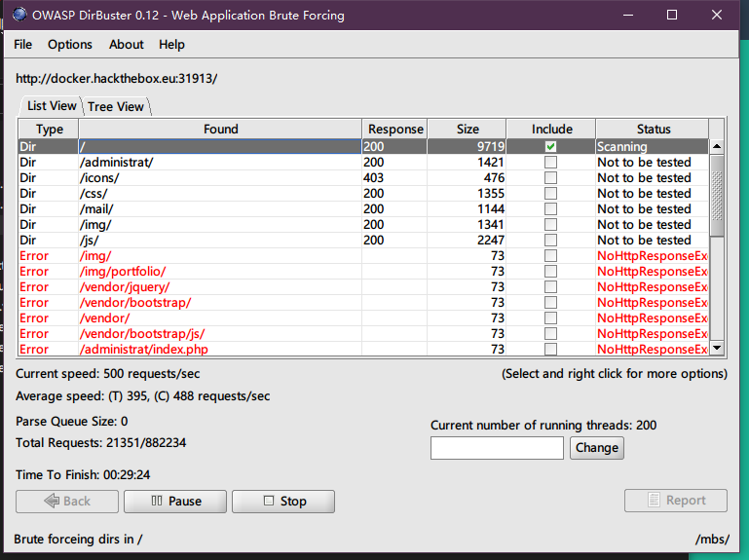Click the DirBuster app icon in title bar
The width and height of the screenshot is (749, 560).
[19, 16]
